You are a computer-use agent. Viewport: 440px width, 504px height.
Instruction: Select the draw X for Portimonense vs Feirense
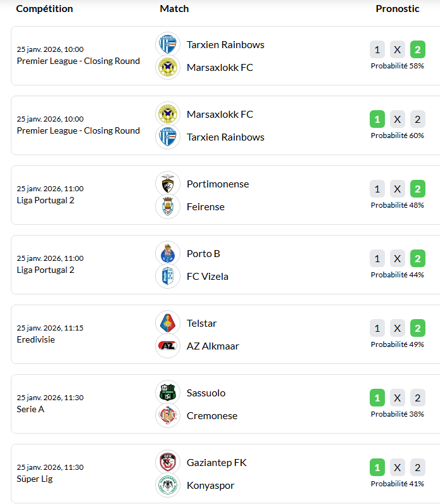click(398, 189)
